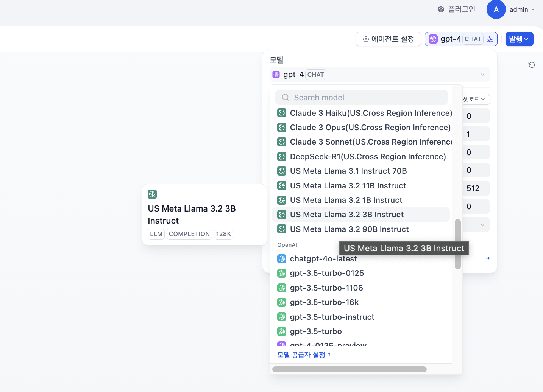Expand the empty dropdown below the 512 field
Viewport: 543px width, 392px height.
tap(476, 225)
